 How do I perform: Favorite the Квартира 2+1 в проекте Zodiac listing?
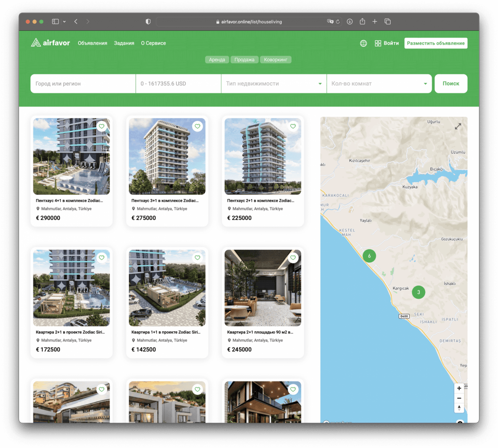point(102,258)
